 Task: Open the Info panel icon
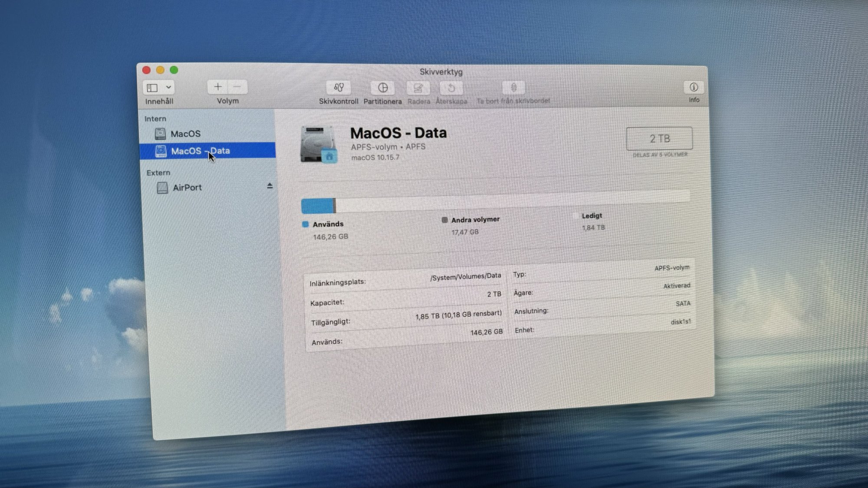pyautogui.click(x=694, y=88)
